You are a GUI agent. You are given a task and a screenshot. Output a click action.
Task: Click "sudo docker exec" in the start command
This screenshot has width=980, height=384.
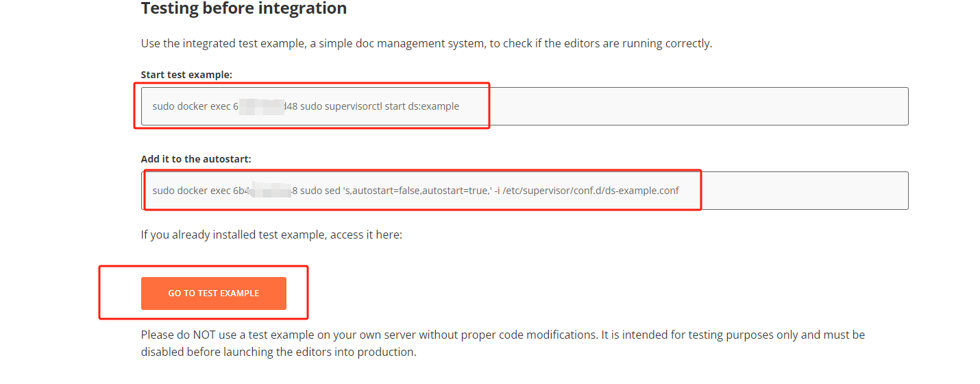[191, 106]
